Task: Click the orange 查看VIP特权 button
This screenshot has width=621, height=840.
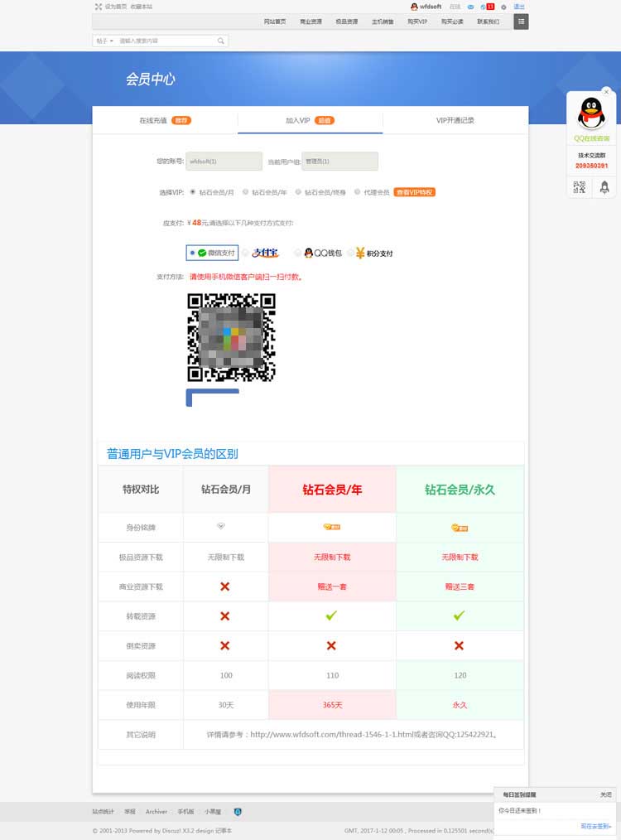Action: [414, 192]
